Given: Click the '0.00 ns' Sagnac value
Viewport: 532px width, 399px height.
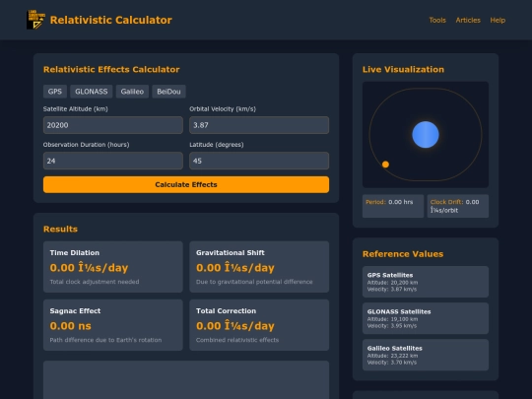Looking at the screenshot, I should coord(70,326).
